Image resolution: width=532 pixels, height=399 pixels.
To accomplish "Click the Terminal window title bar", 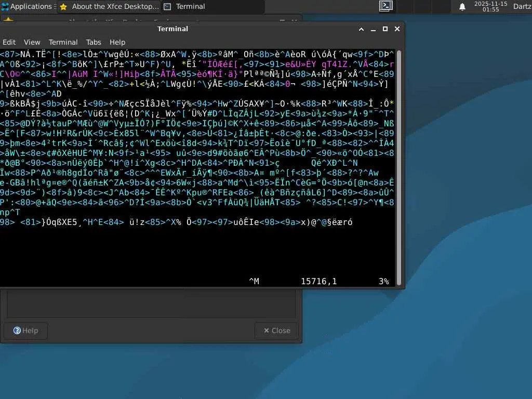I will [172, 29].
